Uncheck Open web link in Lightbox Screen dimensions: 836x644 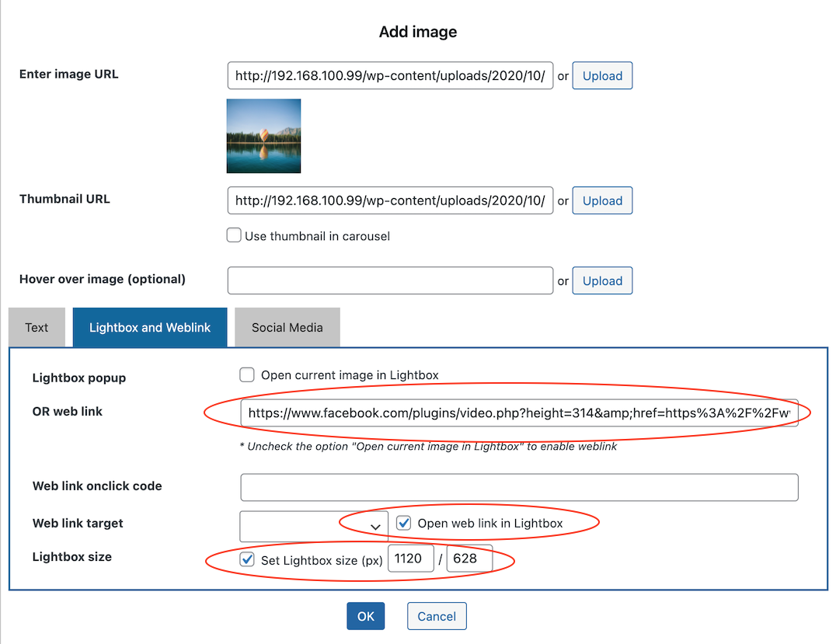pos(403,523)
